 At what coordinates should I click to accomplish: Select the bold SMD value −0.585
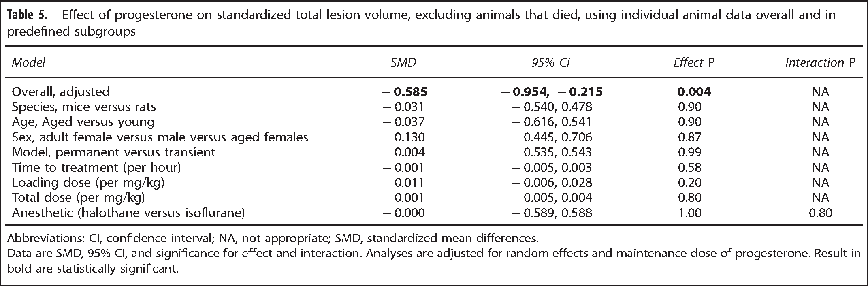pyautogui.click(x=404, y=92)
